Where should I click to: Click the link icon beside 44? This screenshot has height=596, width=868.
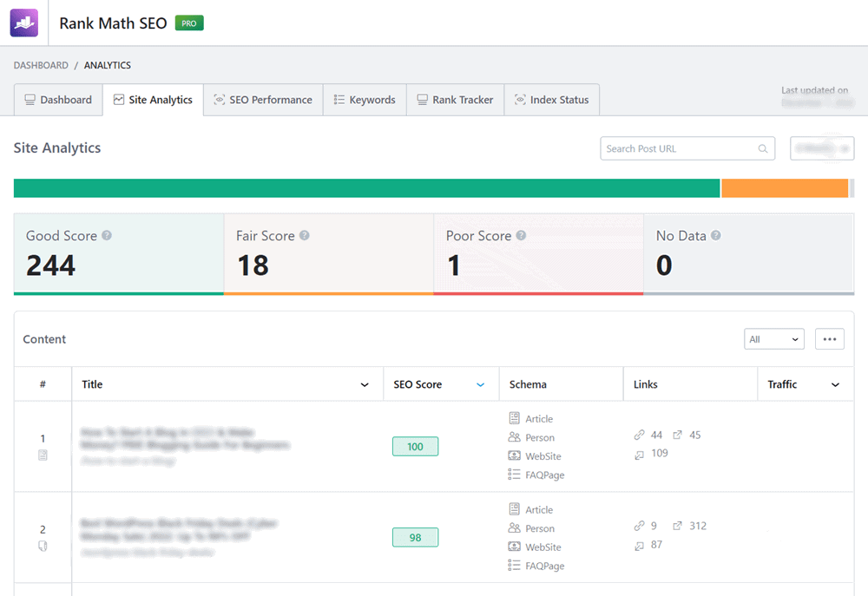click(640, 435)
